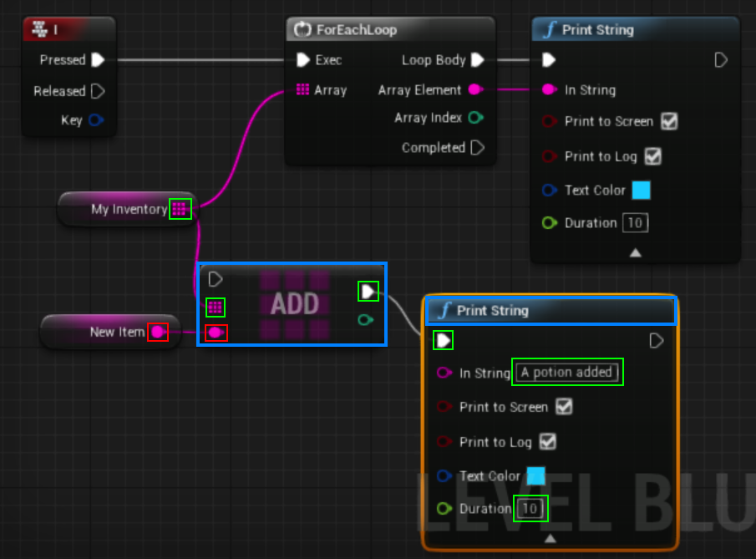Select the ForEachLoop node title
Screen dimensions: 756x559
[357, 30]
